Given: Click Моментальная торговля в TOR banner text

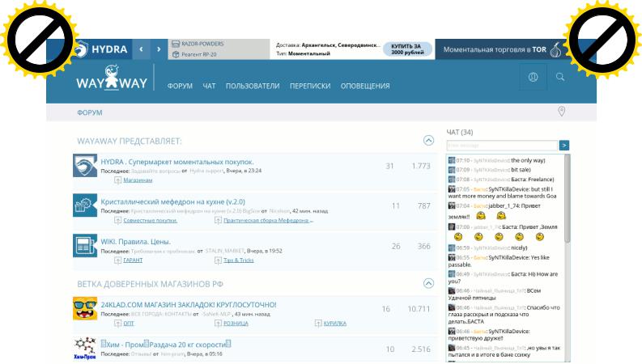Looking at the screenshot, I should (495, 49).
